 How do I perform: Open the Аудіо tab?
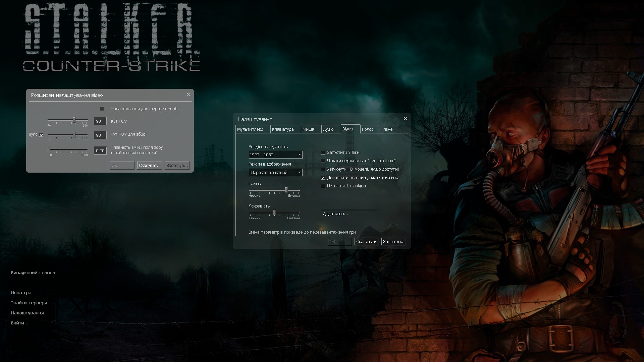328,129
